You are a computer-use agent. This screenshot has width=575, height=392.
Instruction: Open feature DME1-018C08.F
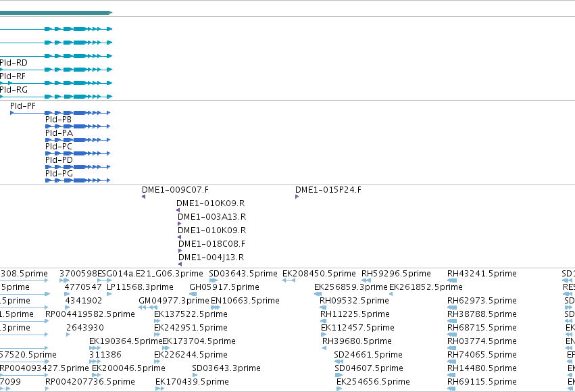click(211, 244)
